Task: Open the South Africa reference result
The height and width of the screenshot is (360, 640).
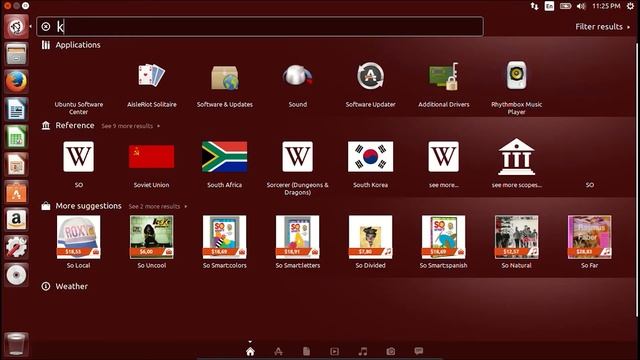Action: pos(224,164)
